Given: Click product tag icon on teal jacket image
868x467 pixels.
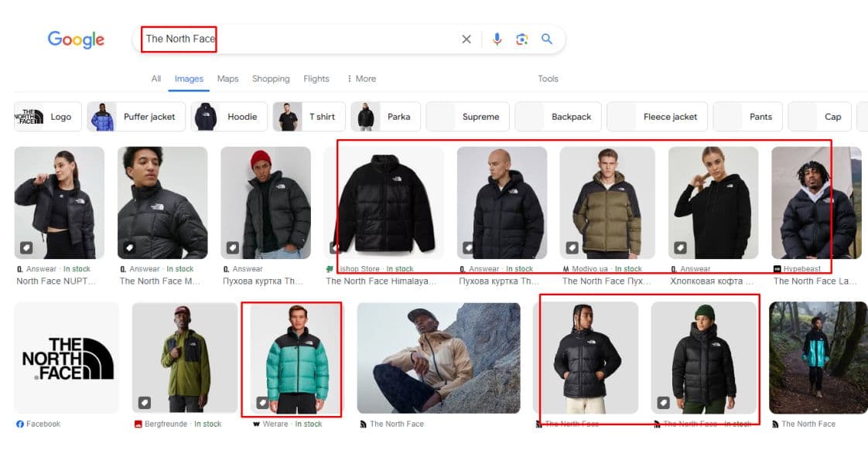Looking at the screenshot, I should [262, 403].
